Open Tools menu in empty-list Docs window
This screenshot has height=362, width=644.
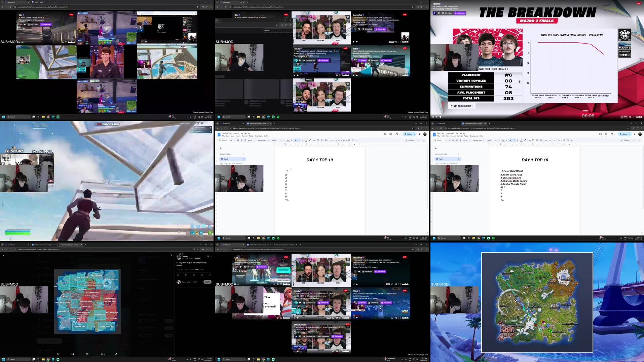251,136
